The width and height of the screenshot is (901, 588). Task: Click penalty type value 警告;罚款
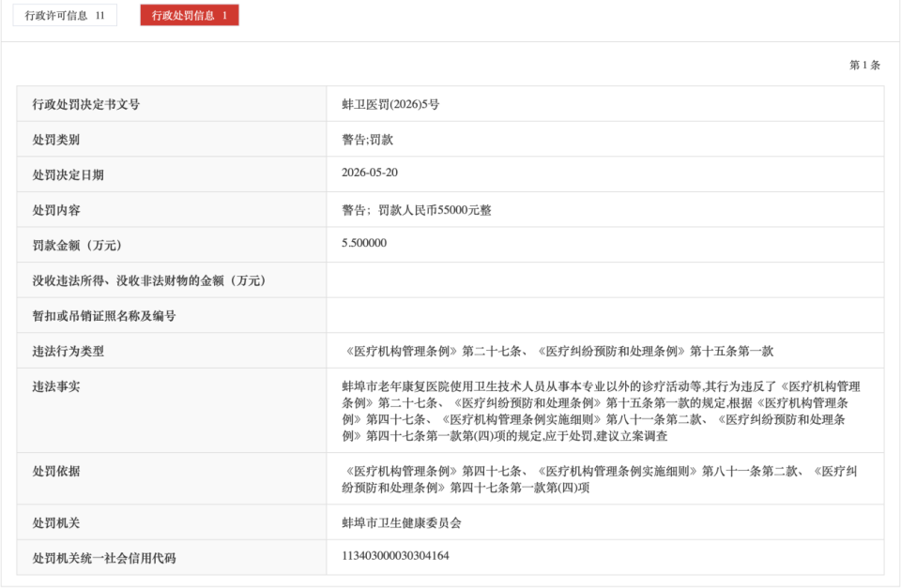368,140
